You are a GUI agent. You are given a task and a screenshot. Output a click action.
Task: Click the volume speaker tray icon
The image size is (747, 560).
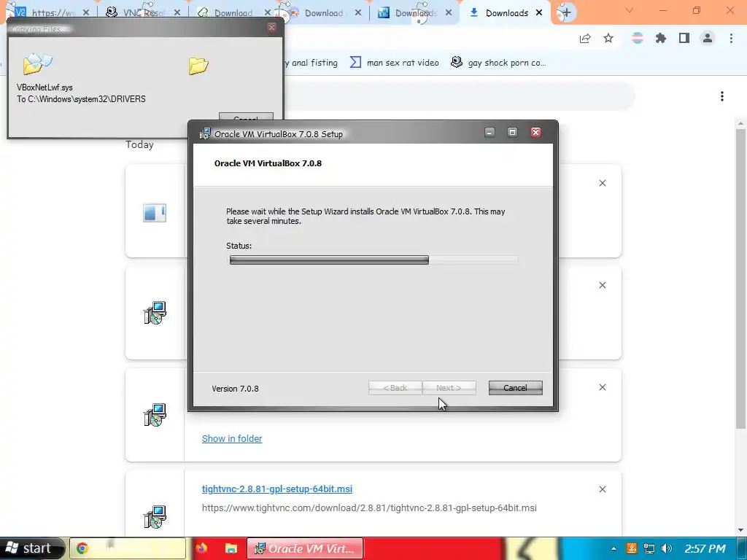click(667, 548)
